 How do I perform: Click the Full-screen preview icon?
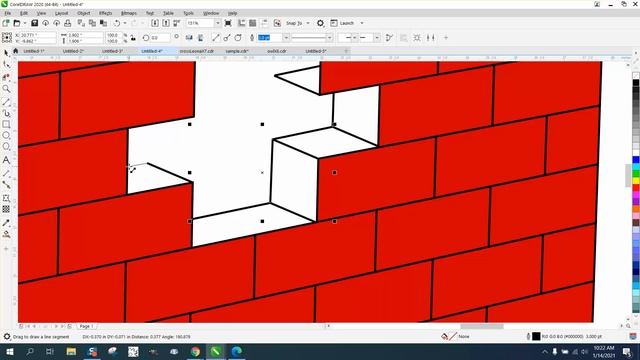[228, 23]
